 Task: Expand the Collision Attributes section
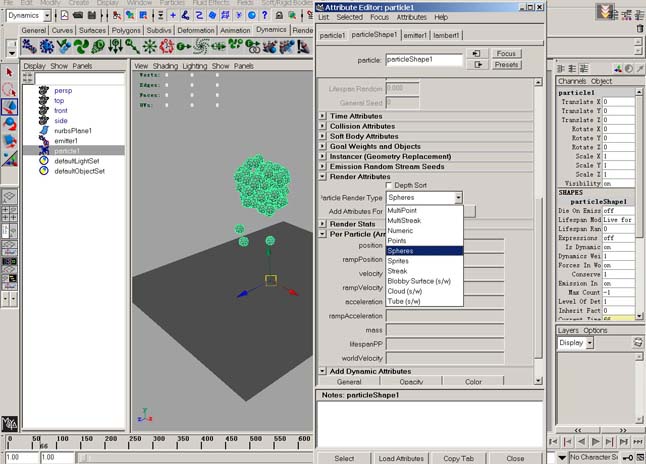pyautogui.click(x=322, y=126)
